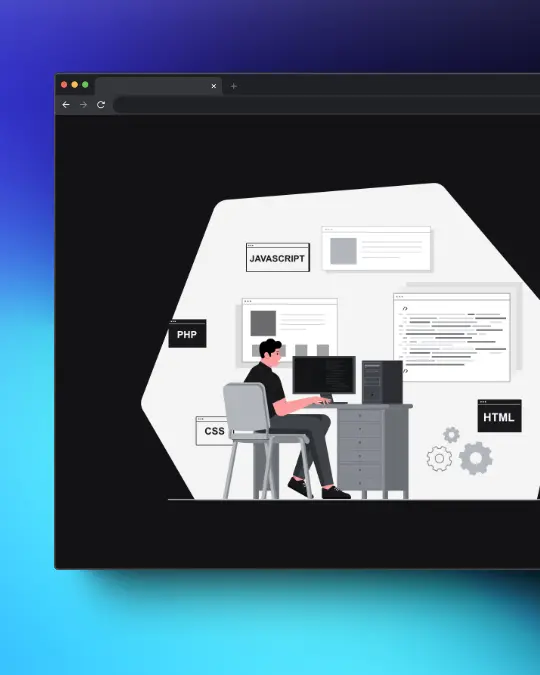
Task: Click the browser back arrow
Action: [66, 105]
